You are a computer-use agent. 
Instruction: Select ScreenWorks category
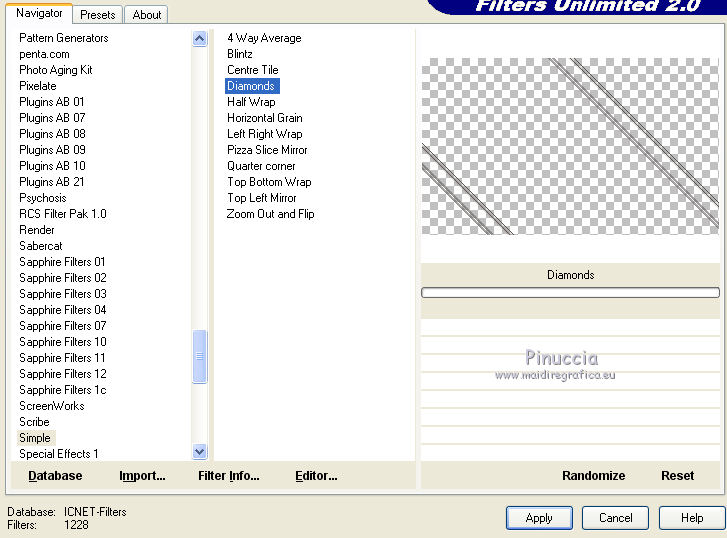[x=51, y=406]
